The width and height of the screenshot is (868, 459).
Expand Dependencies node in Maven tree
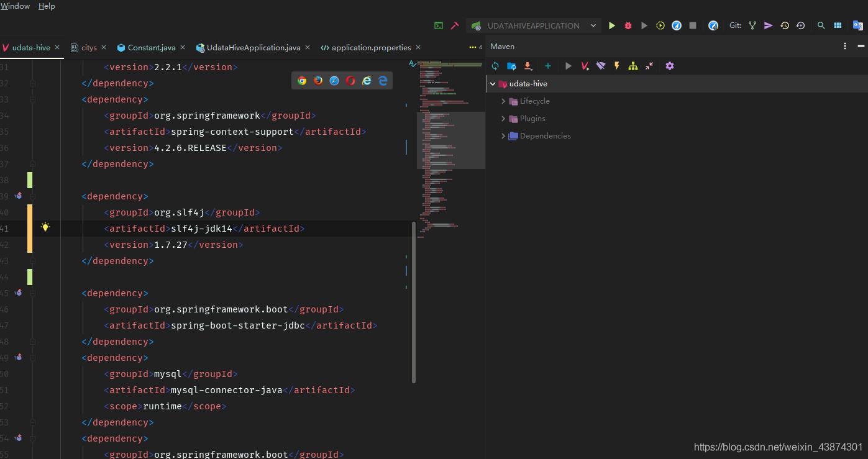click(x=503, y=136)
